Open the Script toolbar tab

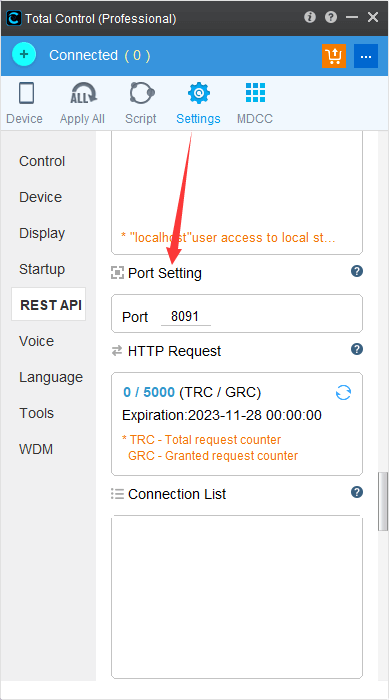(141, 103)
